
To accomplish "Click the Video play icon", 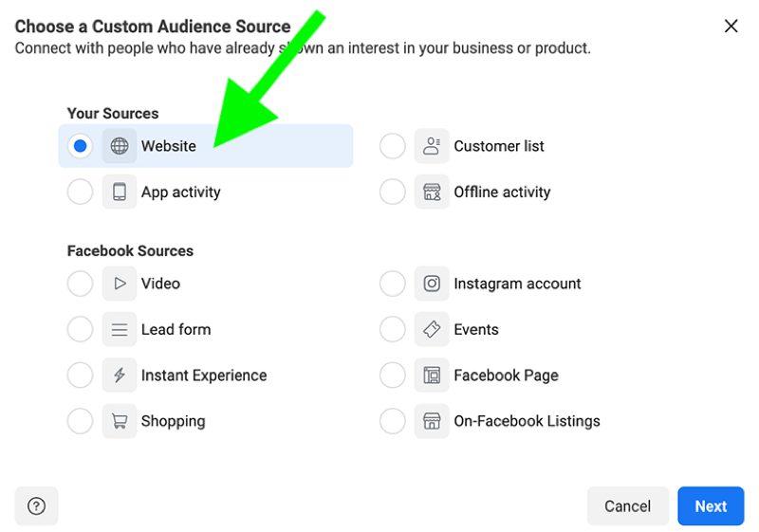I will (x=120, y=284).
